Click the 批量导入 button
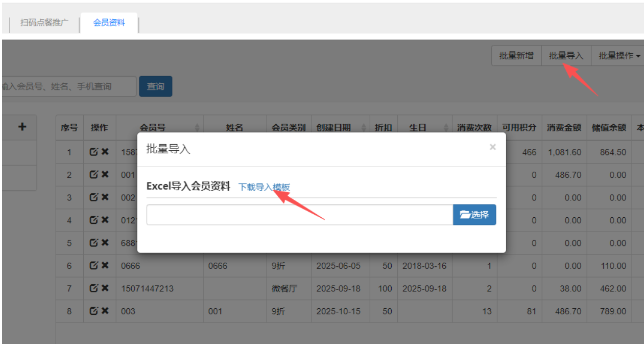Viewport: 644px width, 344px height. click(x=566, y=56)
